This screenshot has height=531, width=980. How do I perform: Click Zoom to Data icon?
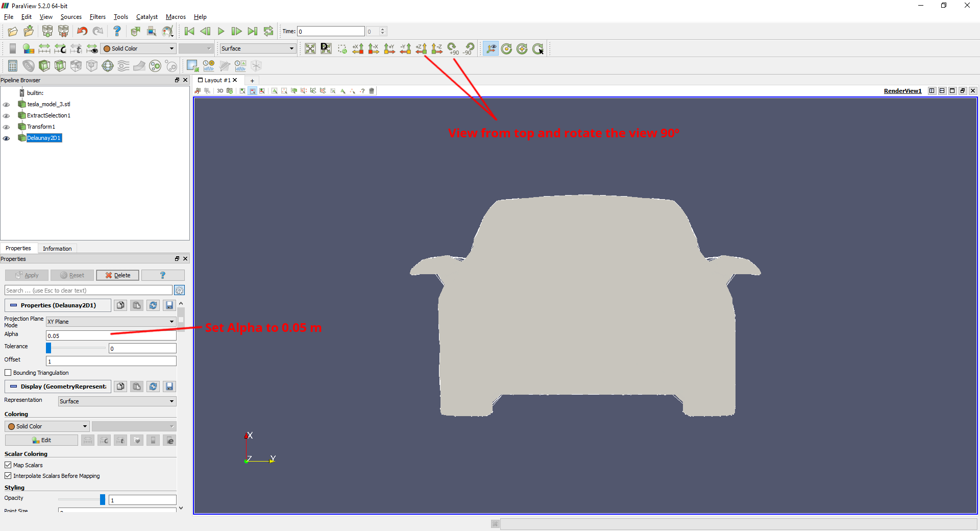coord(326,49)
